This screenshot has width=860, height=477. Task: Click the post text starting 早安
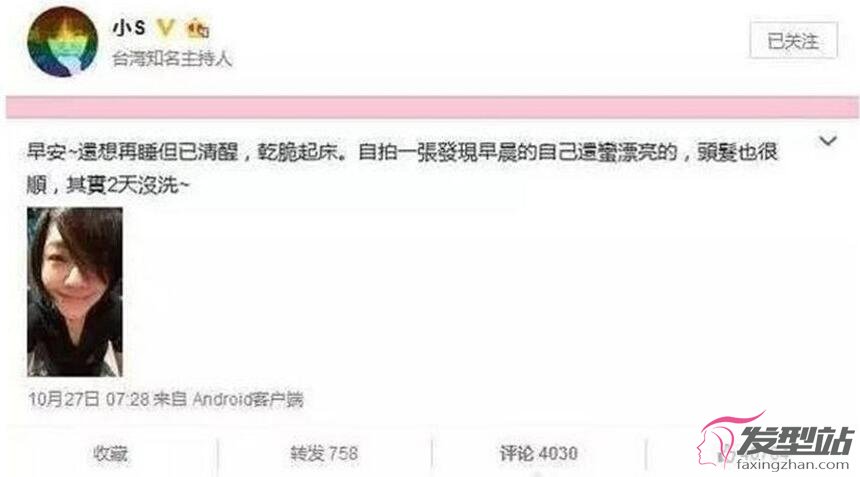(402, 168)
